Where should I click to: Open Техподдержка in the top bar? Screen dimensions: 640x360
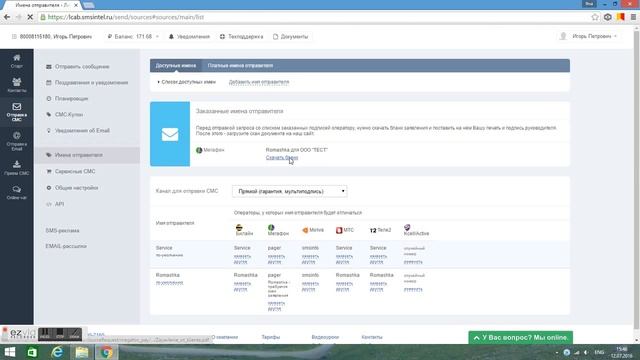[241, 37]
